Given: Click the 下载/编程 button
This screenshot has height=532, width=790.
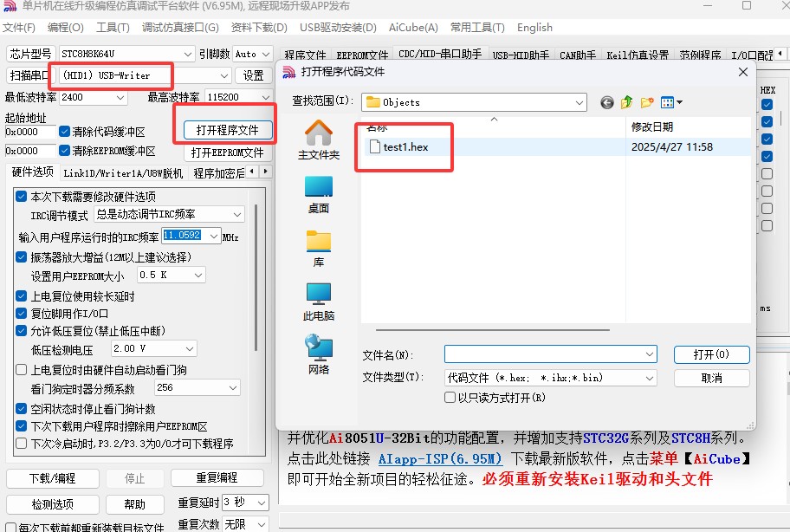Looking at the screenshot, I should click(52, 478).
